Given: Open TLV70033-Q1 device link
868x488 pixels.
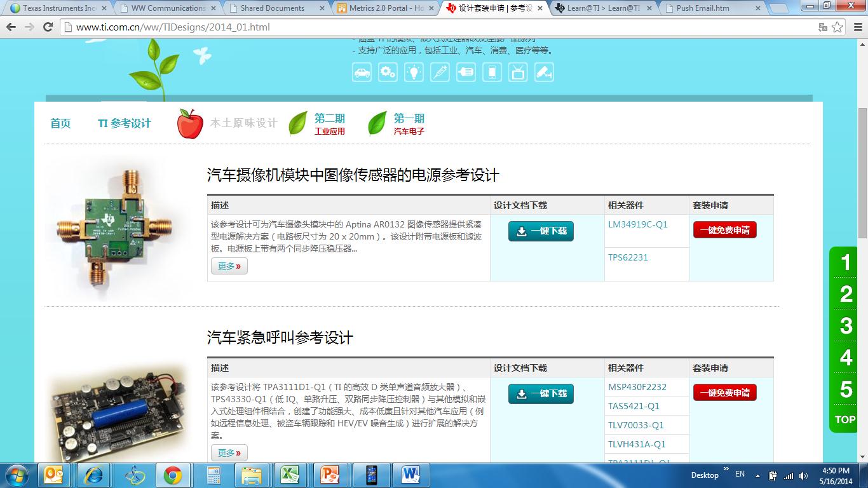Looking at the screenshot, I should 636,425.
